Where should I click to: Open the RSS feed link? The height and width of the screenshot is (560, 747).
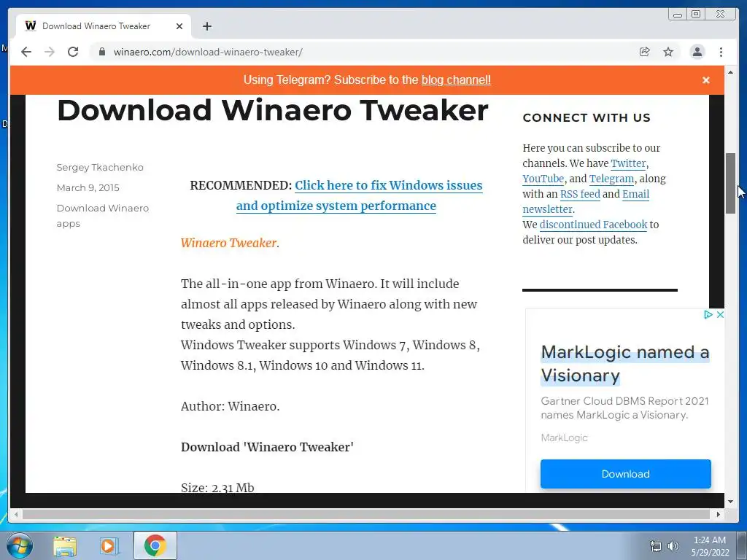(580, 194)
